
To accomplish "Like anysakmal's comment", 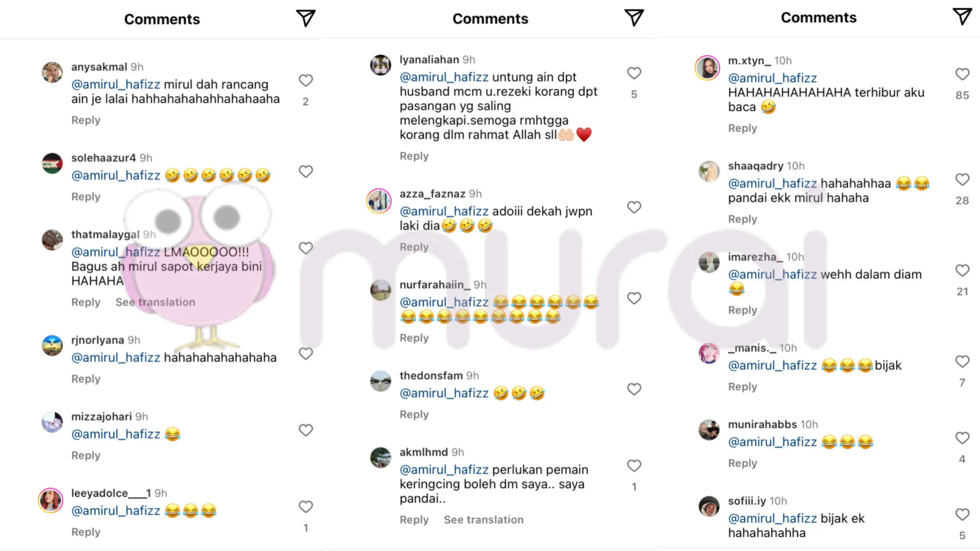I will point(306,81).
